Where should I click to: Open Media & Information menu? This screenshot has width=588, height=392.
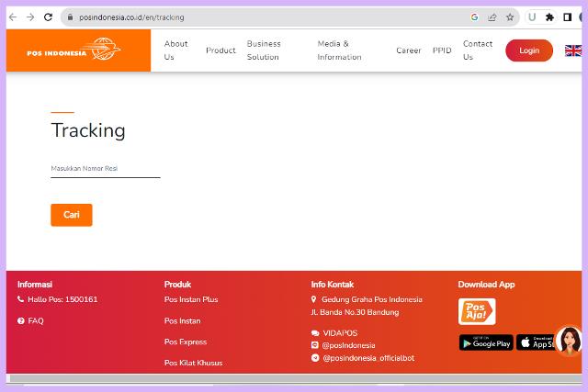tap(339, 50)
